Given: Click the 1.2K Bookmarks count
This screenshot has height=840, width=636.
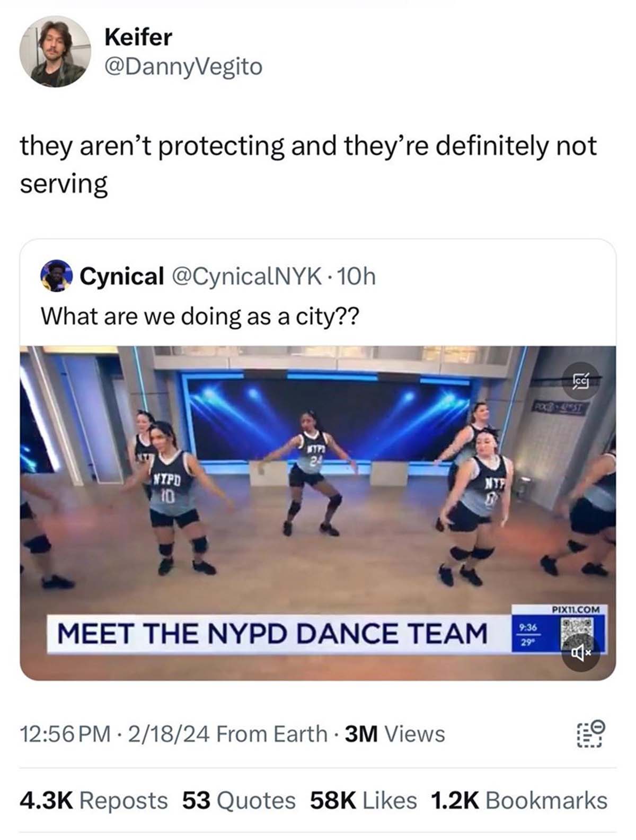Looking at the screenshot, I should (519, 800).
